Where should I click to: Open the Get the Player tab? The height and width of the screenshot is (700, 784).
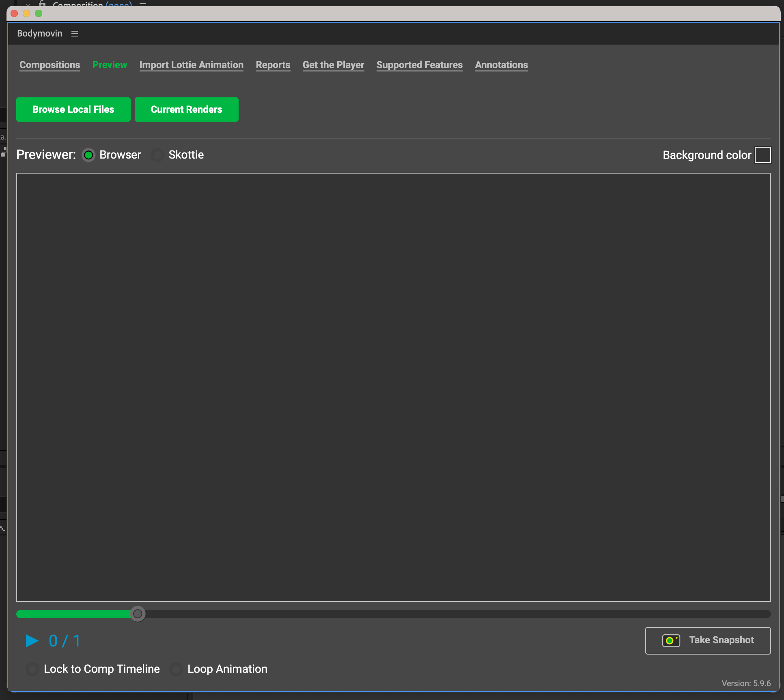(x=333, y=65)
